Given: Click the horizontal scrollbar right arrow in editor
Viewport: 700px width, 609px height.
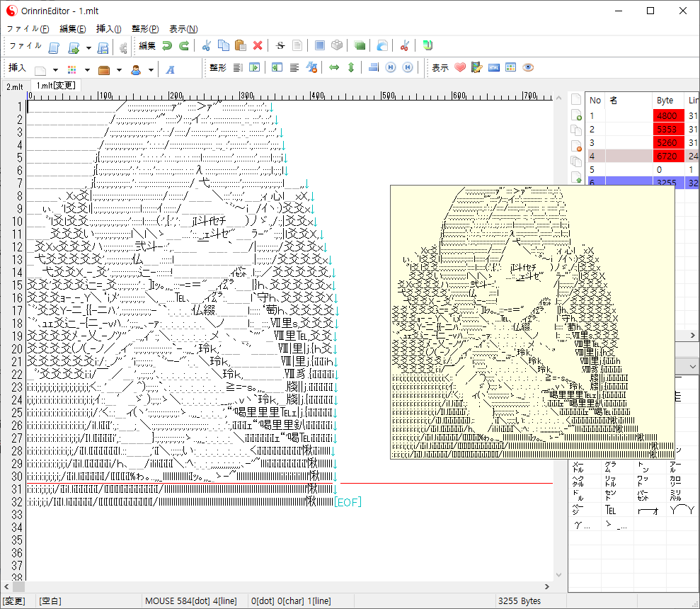Looking at the screenshot, I should [547, 587].
